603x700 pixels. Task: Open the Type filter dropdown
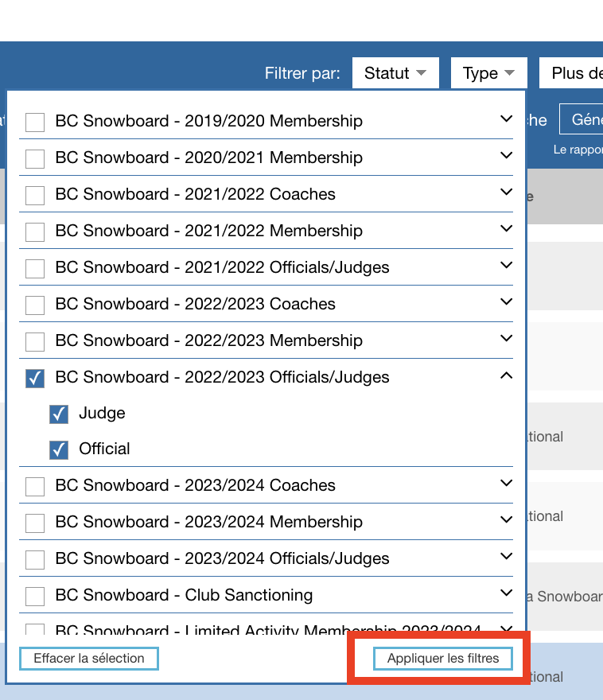488,72
